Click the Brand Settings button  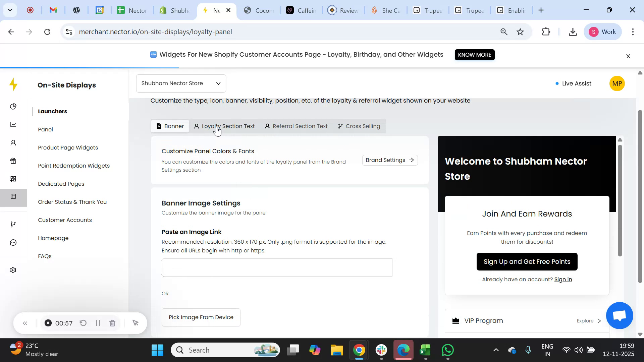click(x=389, y=160)
